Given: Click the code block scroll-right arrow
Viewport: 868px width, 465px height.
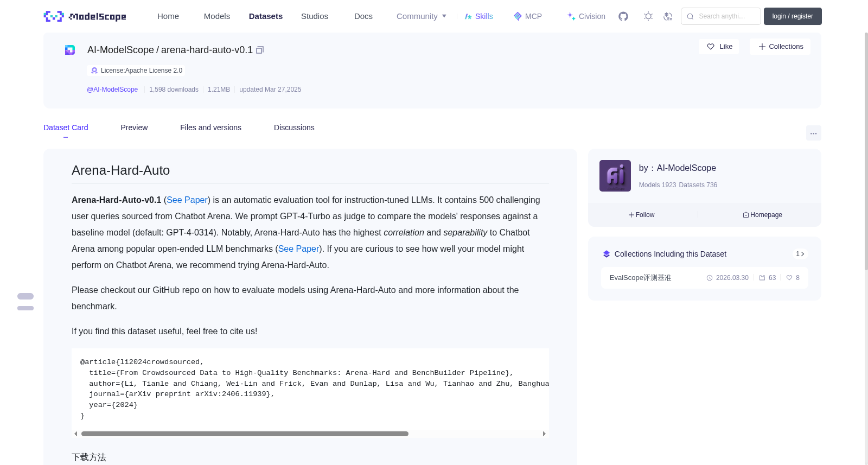Looking at the screenshot, I should click(x=544, y=434).
